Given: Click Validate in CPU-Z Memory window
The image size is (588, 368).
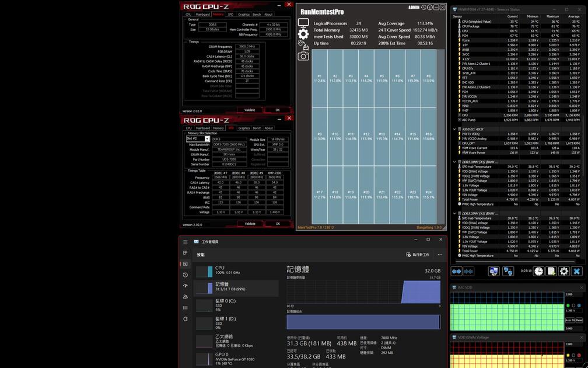Looking at the screenshot, I should (x=250, y=110).
